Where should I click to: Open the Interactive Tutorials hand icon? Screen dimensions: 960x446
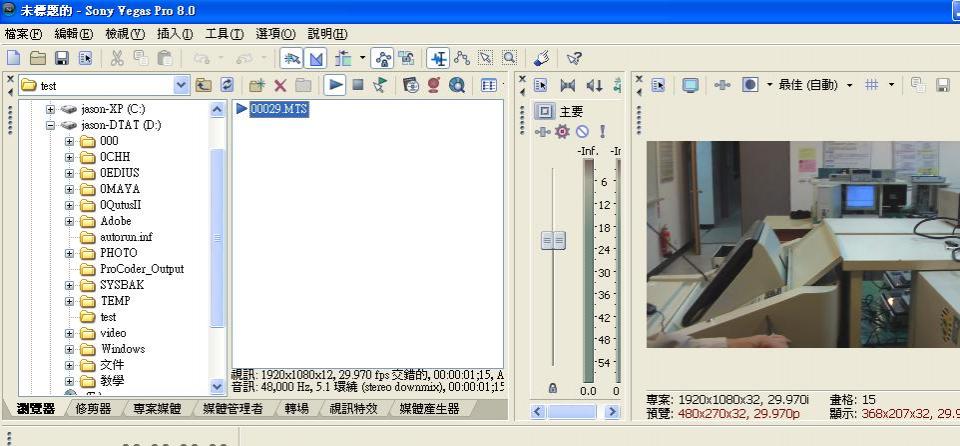(541, 58)
